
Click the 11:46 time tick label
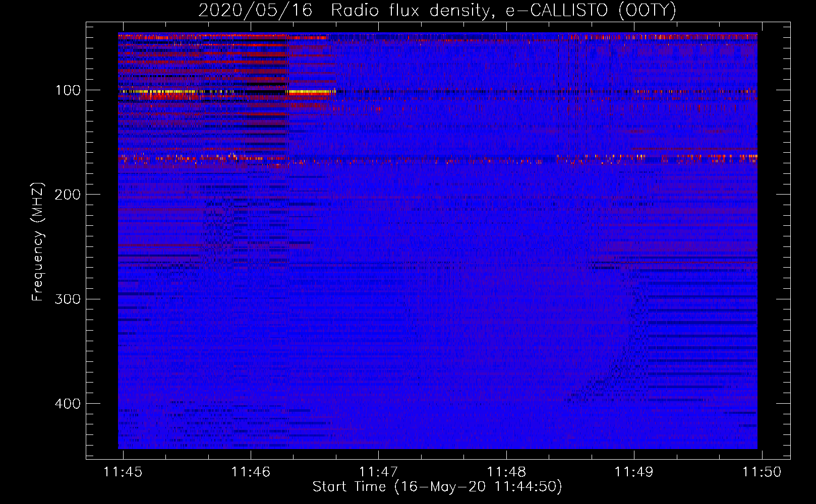point(251,472)
